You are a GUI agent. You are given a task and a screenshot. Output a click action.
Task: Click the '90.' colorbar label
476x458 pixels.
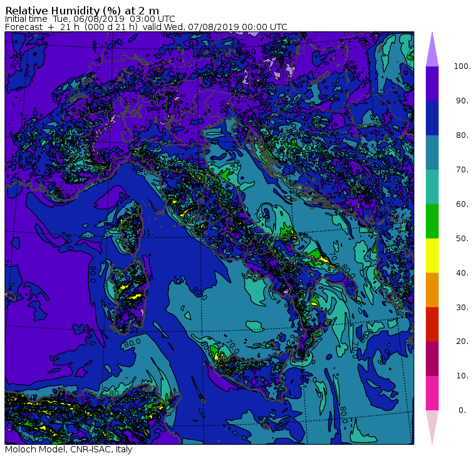(462, 101)
